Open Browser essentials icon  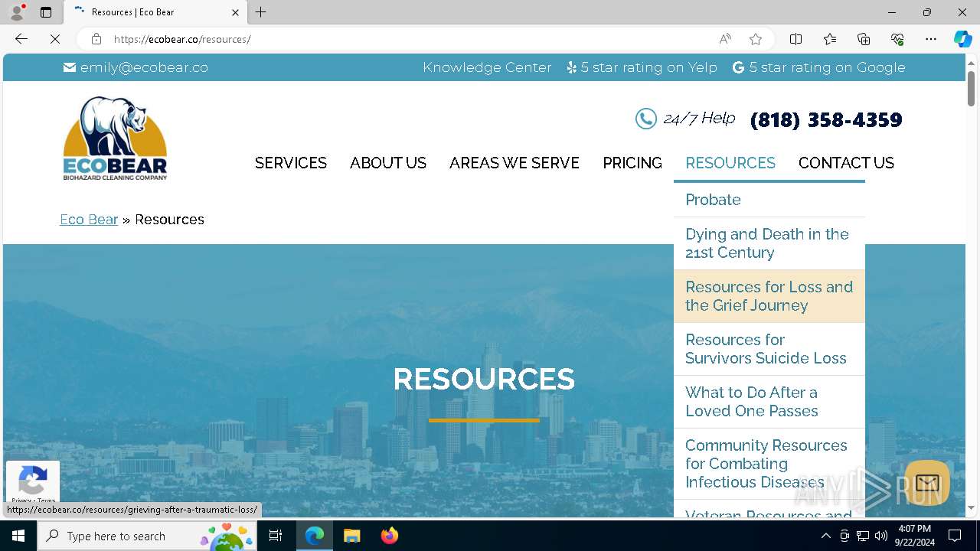897,39
